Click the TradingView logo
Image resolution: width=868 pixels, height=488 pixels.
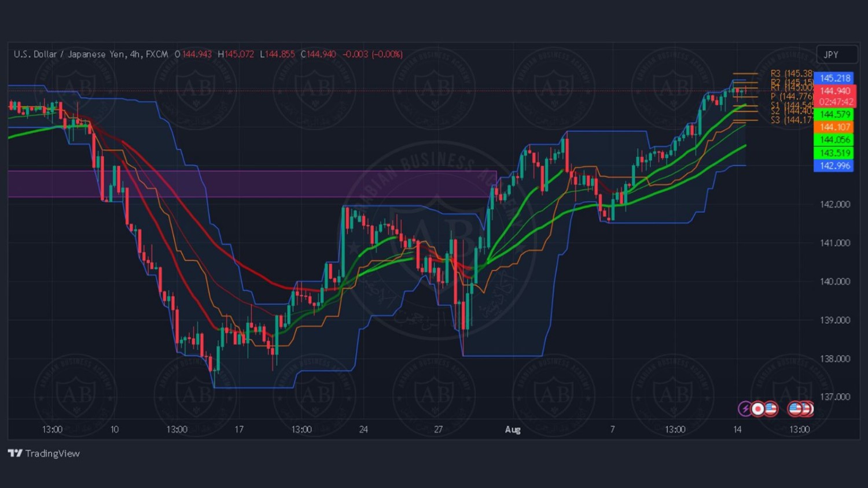tap(44, 453)
